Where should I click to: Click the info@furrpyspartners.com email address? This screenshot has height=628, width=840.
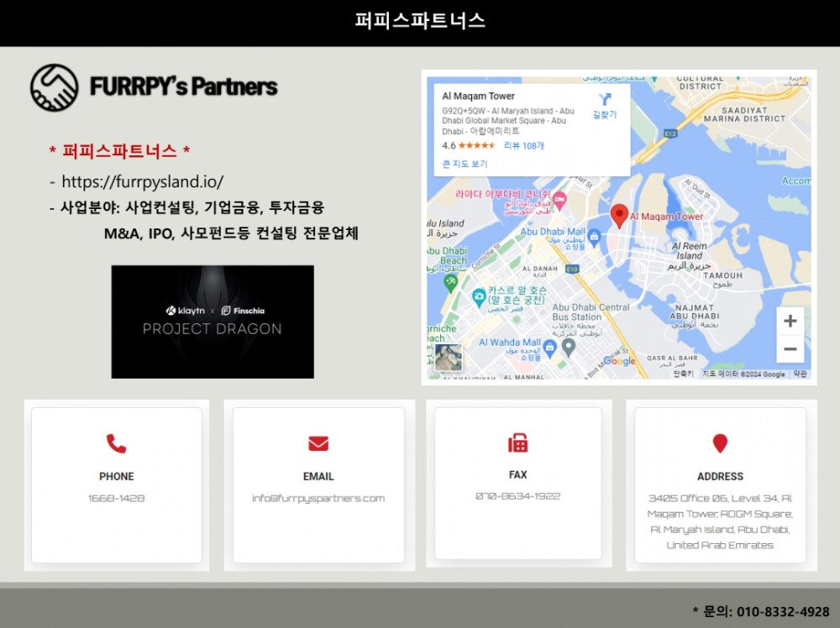pyautogui.click(x=318, y=499)
